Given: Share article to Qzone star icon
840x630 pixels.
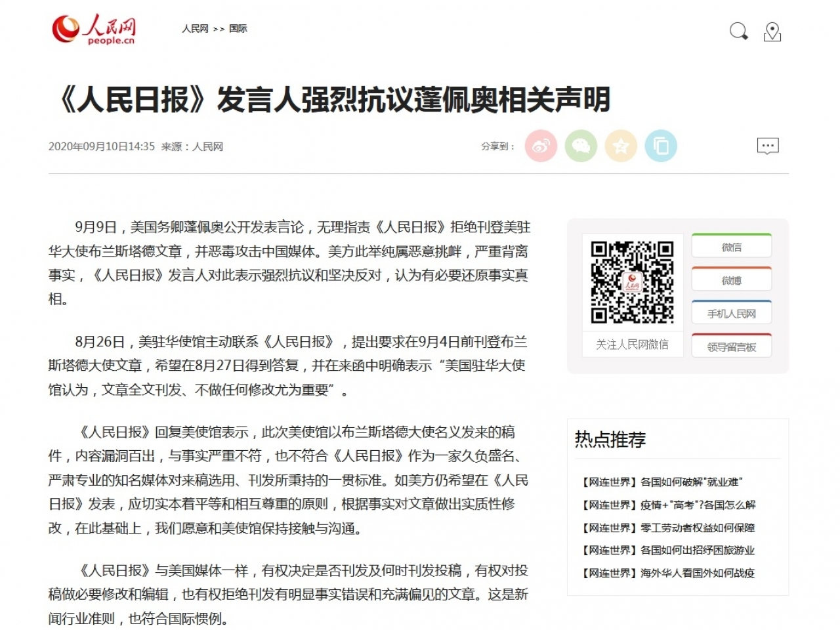Looking at the screenshot, I should point(621,146).
